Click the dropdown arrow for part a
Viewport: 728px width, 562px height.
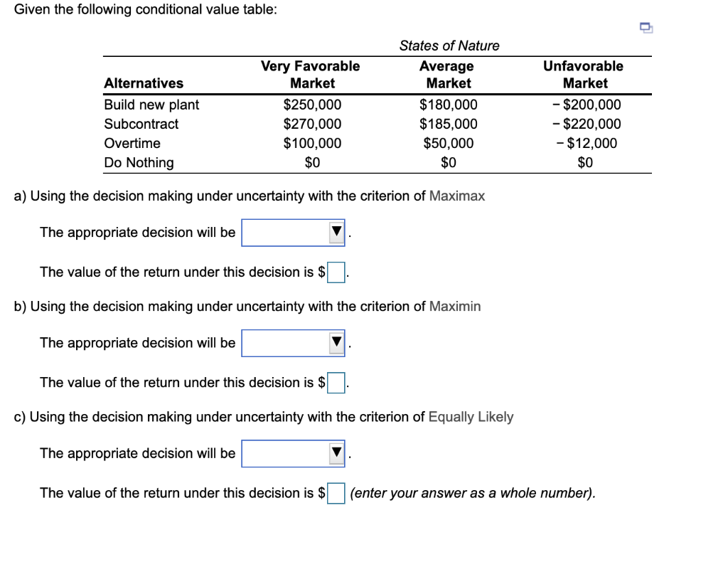coord(336,232)
